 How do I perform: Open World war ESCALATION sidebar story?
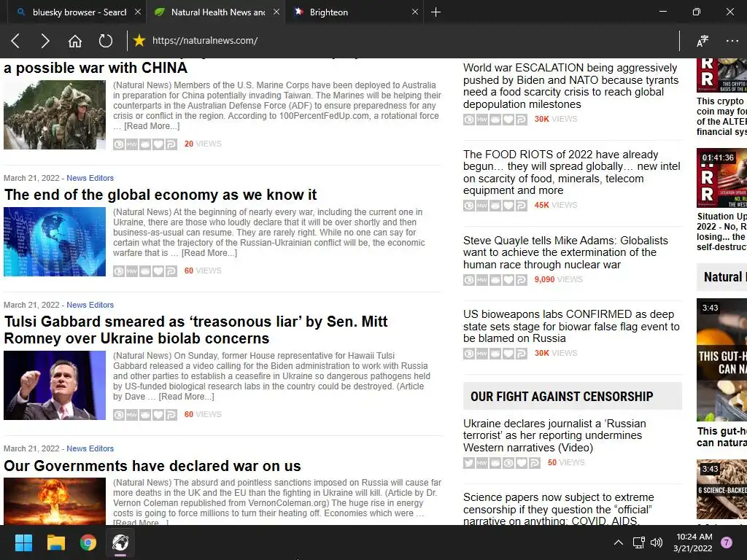[x=570, y=86]
